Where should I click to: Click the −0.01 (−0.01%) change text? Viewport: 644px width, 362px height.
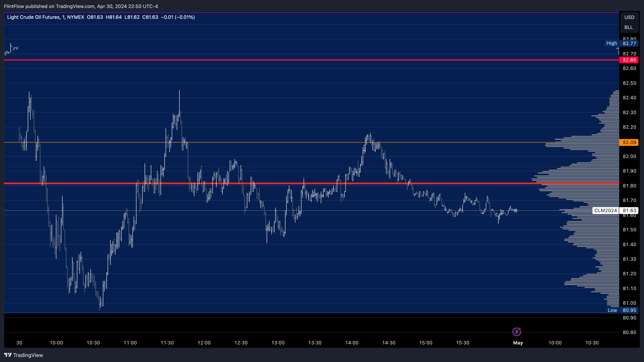click(178, 17)
